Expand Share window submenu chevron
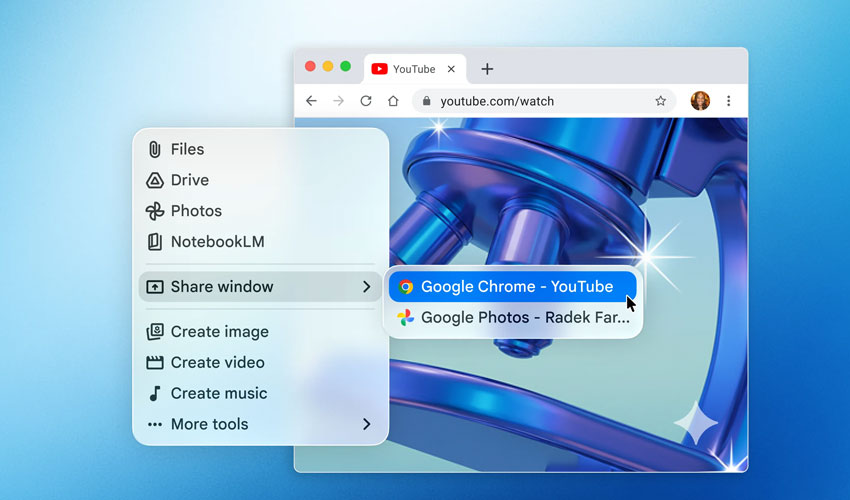Image resolution: width=850 pixels, height=500 pixels. point(367,286)
